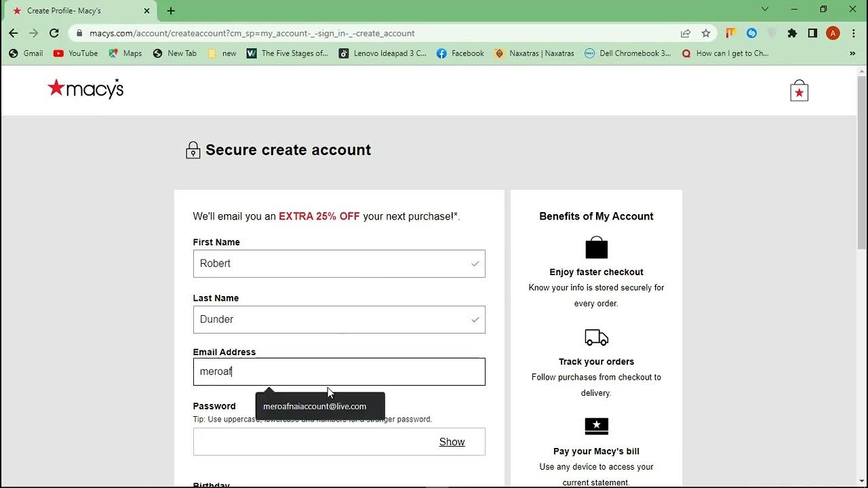
Task: Open the Extensions puzzle icon
Action: [x=792, y=33]
